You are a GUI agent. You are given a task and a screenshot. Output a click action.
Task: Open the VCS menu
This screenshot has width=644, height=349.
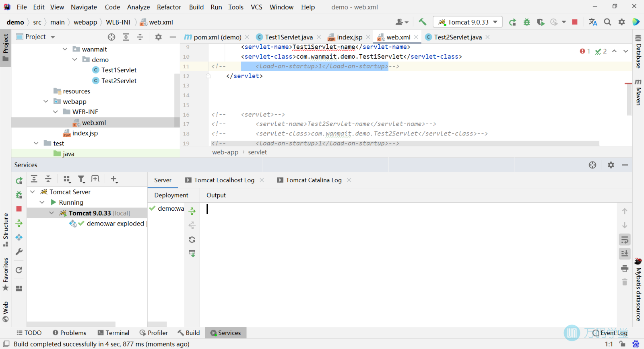(x=256, y=7)
